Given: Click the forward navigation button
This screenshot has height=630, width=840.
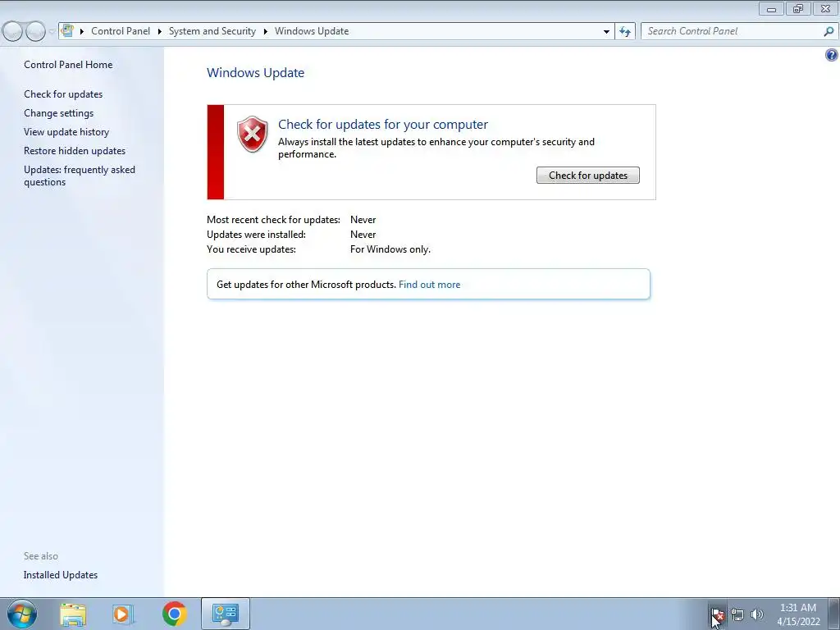Looking at the screenshot, I should [x=35, y=32].
